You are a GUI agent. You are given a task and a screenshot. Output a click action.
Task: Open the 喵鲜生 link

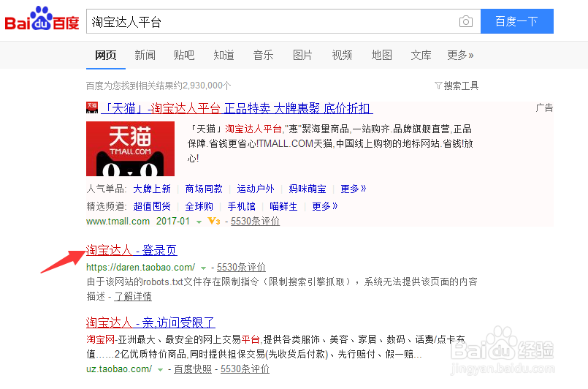tap(283, 206)
